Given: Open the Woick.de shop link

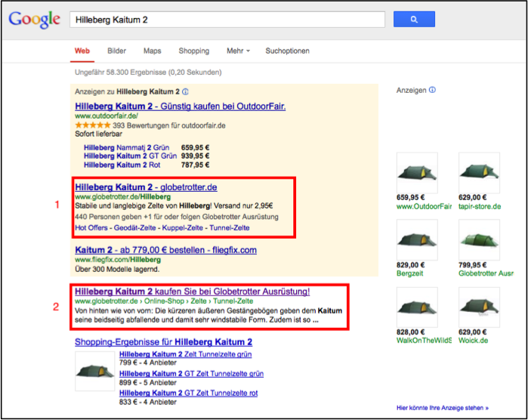Looking at the screenshot, I should [473, 341].
